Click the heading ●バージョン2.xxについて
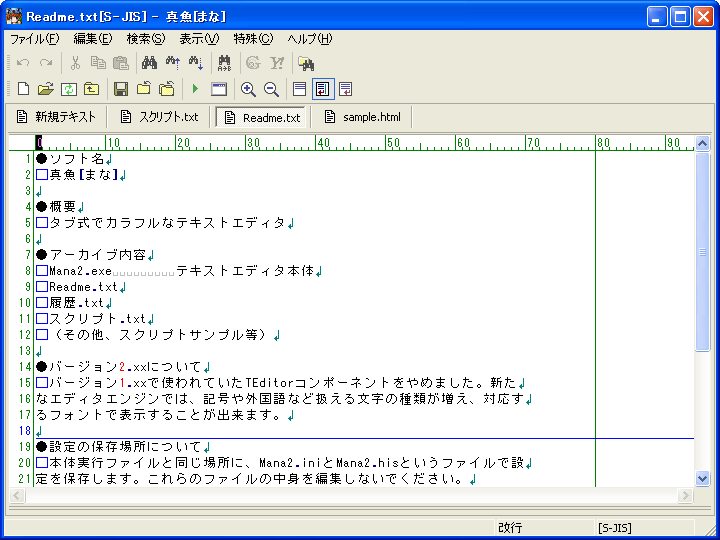Screen dimensions: 720x540 click(118, 367)
